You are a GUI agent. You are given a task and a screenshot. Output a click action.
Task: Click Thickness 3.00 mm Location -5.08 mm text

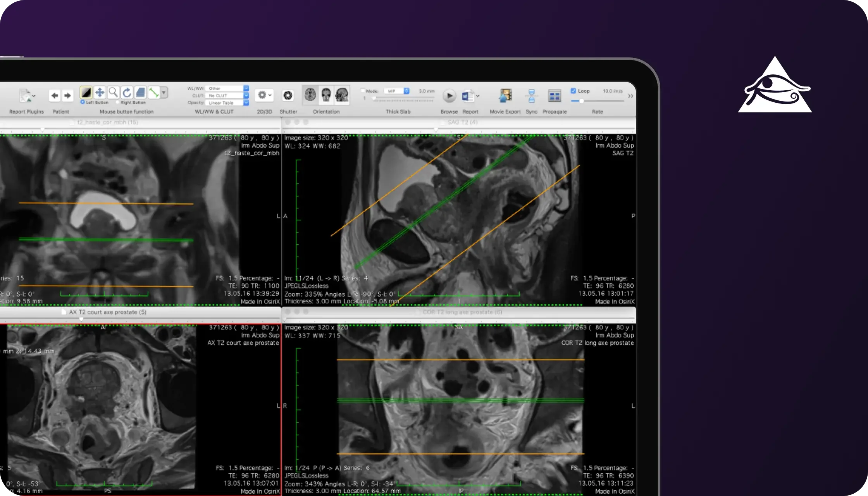coord(342,301)
